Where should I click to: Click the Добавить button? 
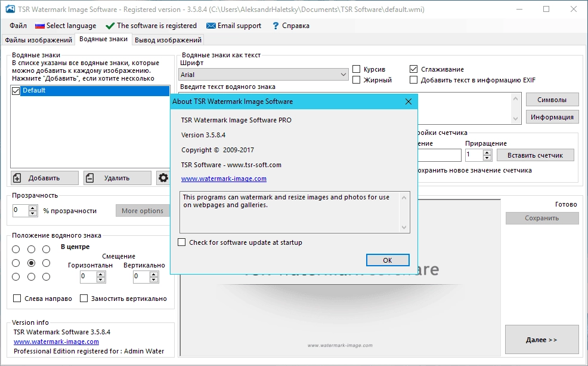[x=45, y=178]
